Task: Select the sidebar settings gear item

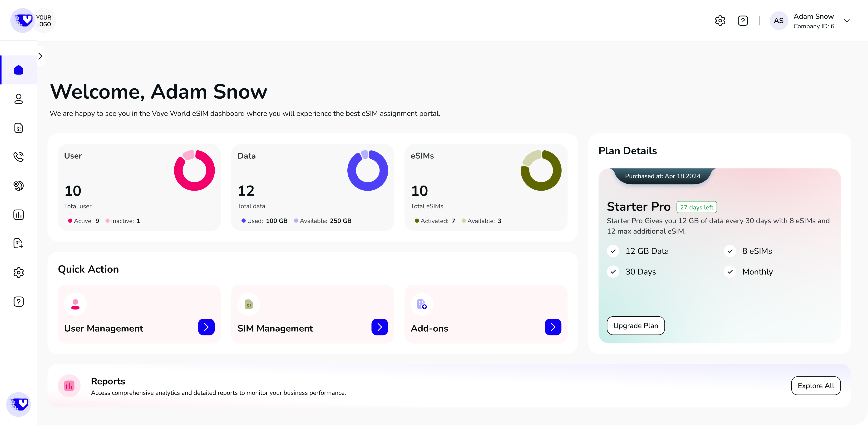Action: point(19,273)
